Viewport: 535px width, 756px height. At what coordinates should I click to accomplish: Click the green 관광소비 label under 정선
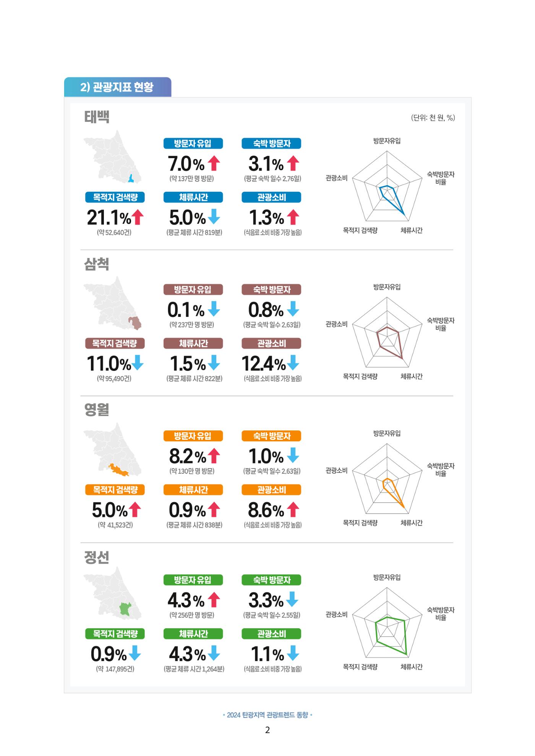pyautogui.click(x=271, y=634)
